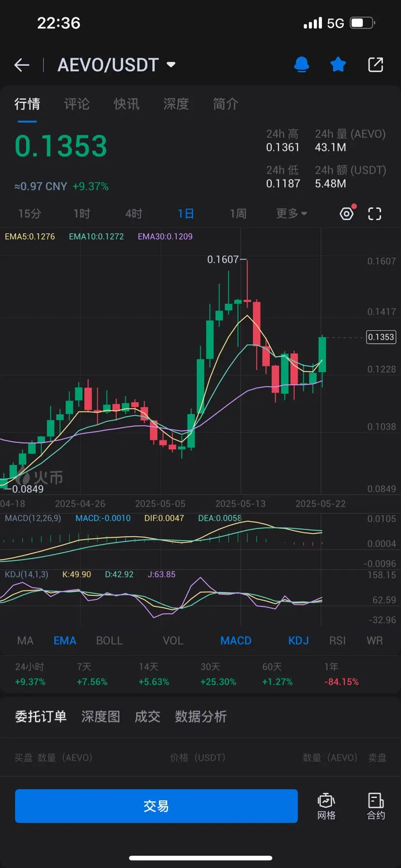This screenshot has width=401, height=868.
Task: Tap the KDJ(14,1,3) indicator label
Action: [x=27, y=574]
